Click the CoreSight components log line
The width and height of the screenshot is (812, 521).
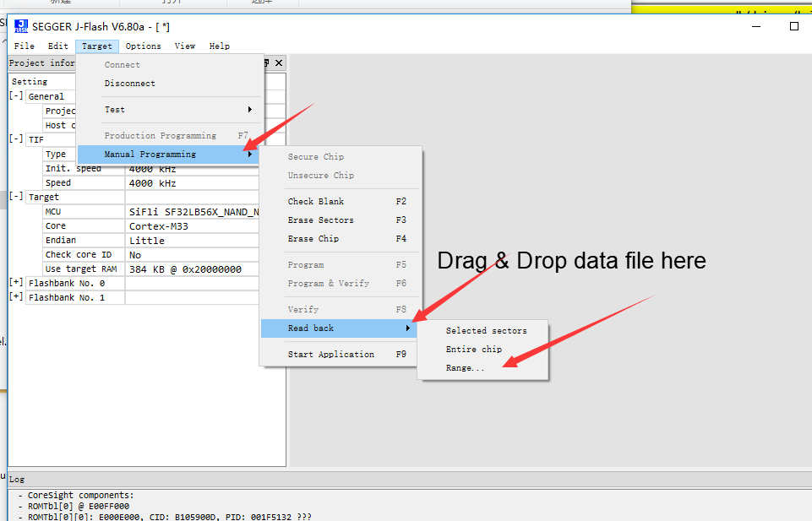pyautogui.click(x=75, y=495)
